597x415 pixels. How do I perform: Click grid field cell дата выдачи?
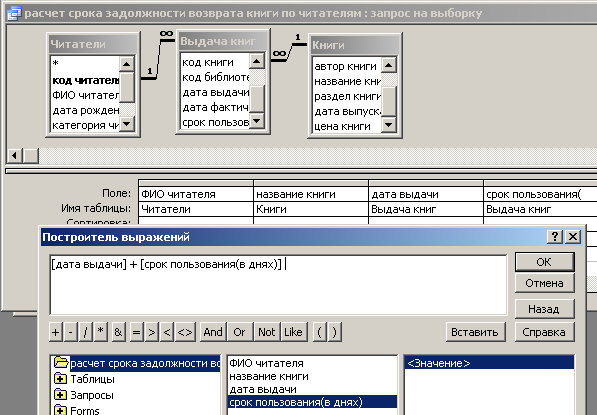[426, 194]
